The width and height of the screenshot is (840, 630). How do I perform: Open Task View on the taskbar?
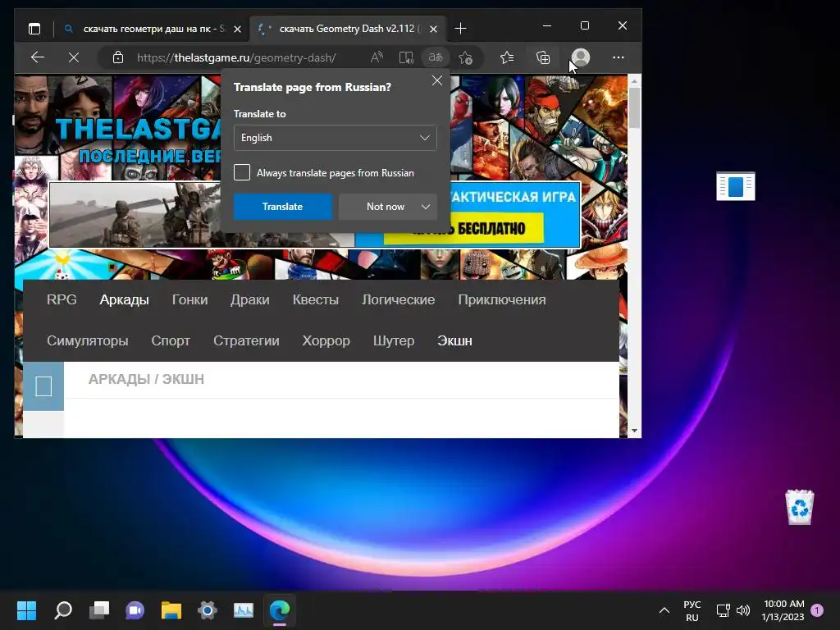coord(99,610)
